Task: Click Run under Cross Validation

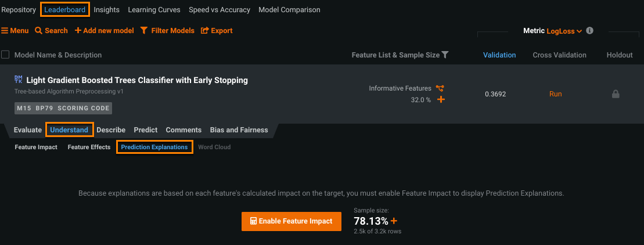Action: click(555, 94)
